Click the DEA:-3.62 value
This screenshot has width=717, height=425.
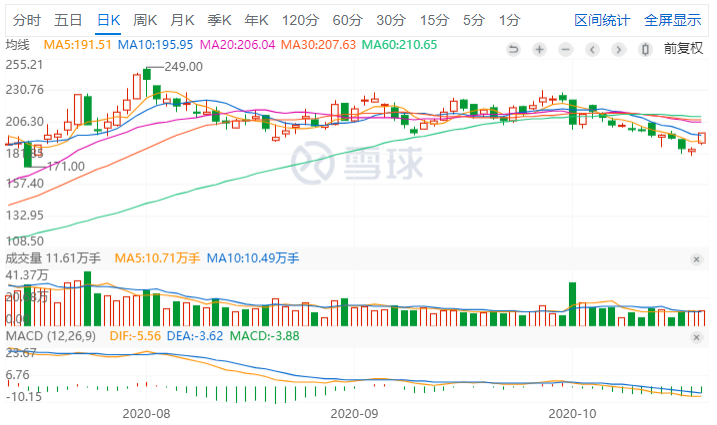[195, 336]
